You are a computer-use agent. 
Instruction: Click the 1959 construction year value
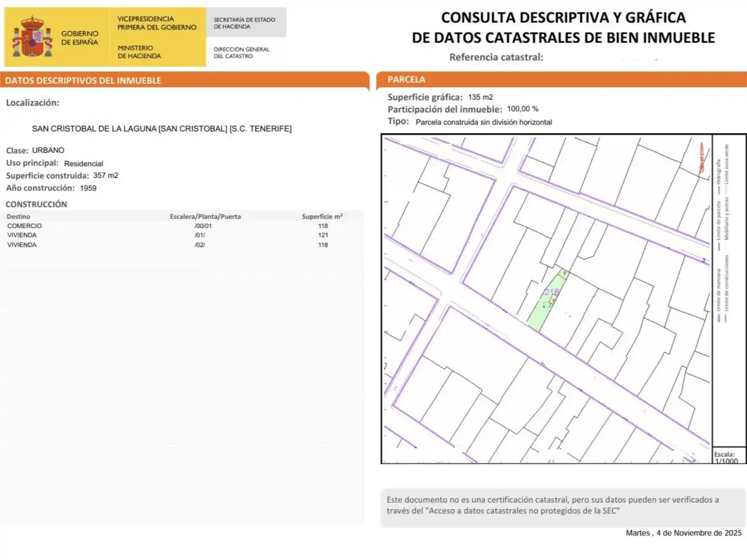tap(88, 188)
